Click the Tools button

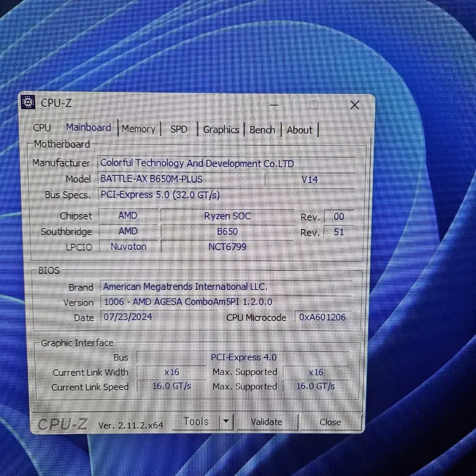[x=196, y=422]
